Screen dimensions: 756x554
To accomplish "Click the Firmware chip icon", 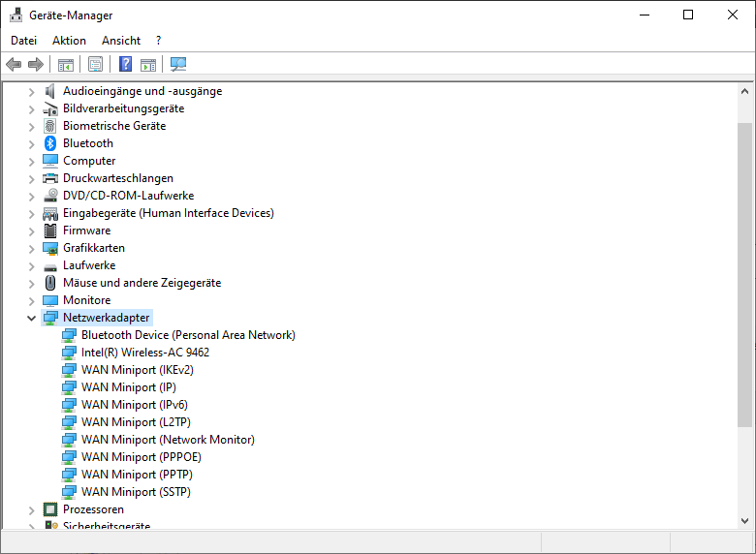I will pyautogui.click(x=50, y=231).
